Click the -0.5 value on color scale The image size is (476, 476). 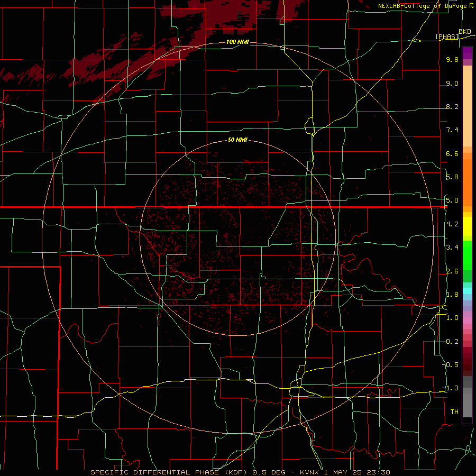tap(451, 364)
